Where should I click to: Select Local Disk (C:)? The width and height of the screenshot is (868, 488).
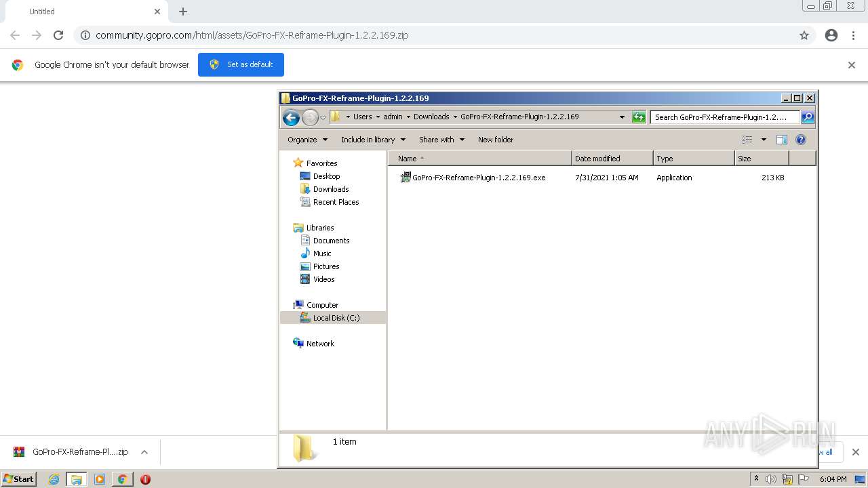[x=333, y=318]
